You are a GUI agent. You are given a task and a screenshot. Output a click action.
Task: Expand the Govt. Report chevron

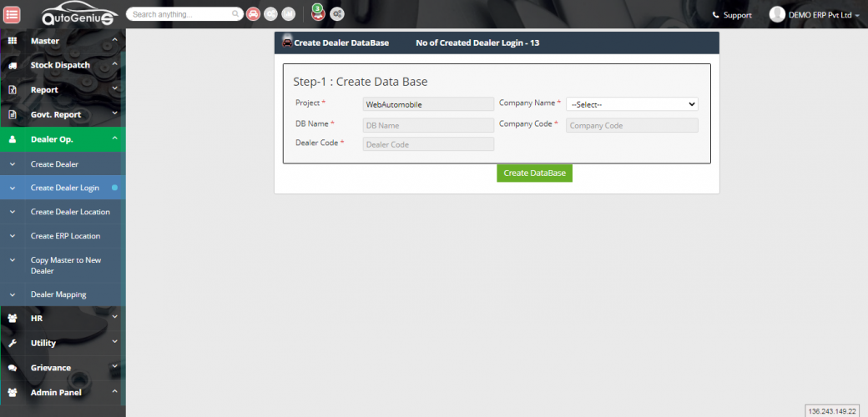[114, 113]
